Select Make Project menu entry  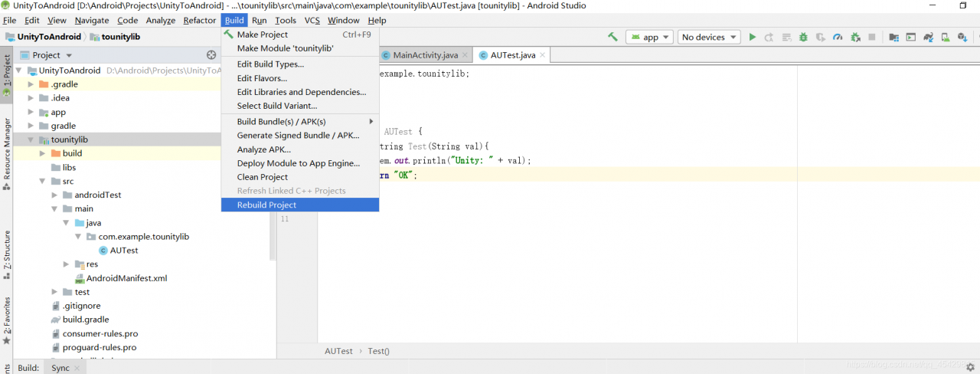[300, 34]
